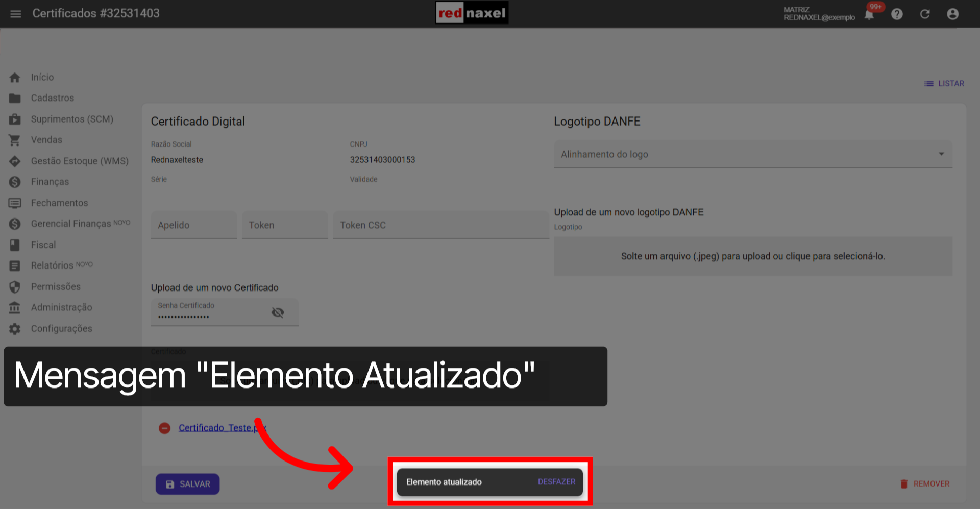
Task: Refresh the page with the reload icon
Action: tap(925, 14)
